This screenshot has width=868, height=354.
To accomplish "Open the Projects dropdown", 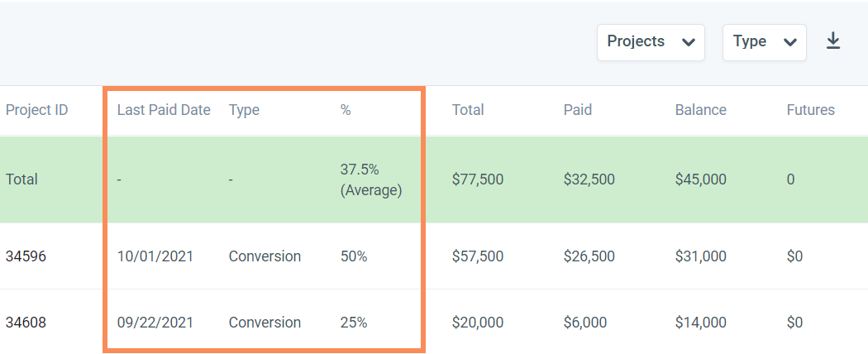I will tap(651, 42).
